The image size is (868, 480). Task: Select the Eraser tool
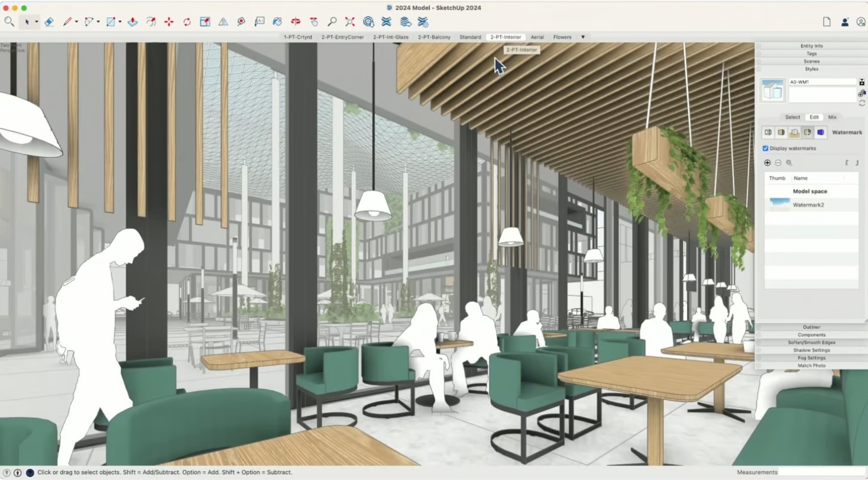48,22
